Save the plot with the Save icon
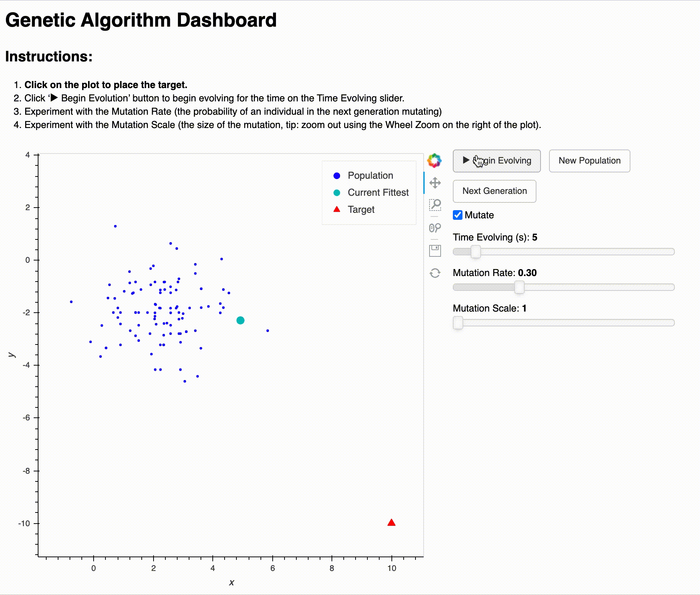Screen dimensions: 700x595 435,251
